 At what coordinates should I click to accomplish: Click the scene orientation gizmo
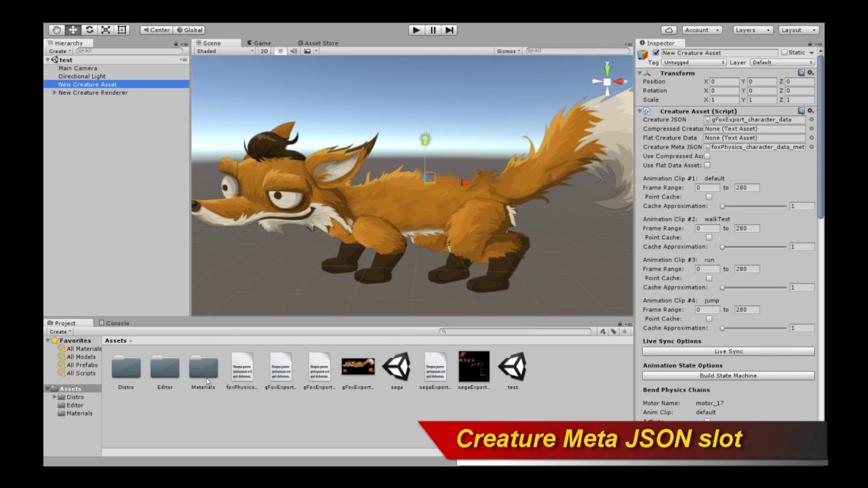607,81
